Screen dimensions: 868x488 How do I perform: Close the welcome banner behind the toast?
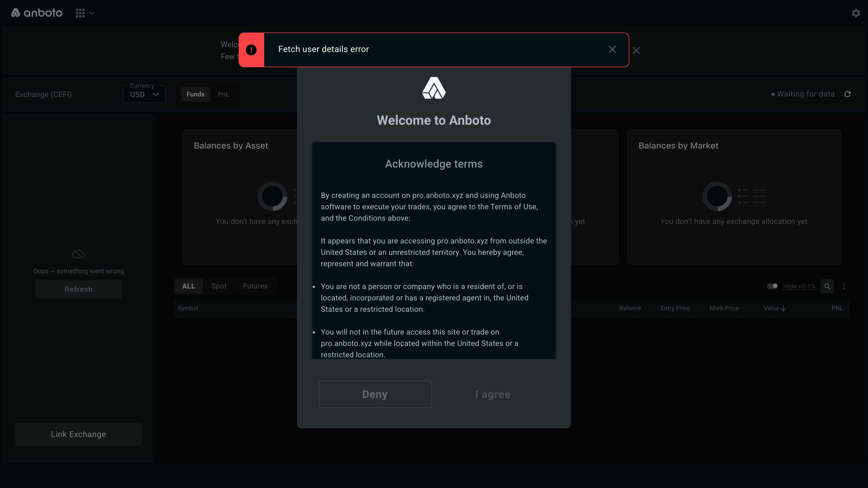click(636, 50)
